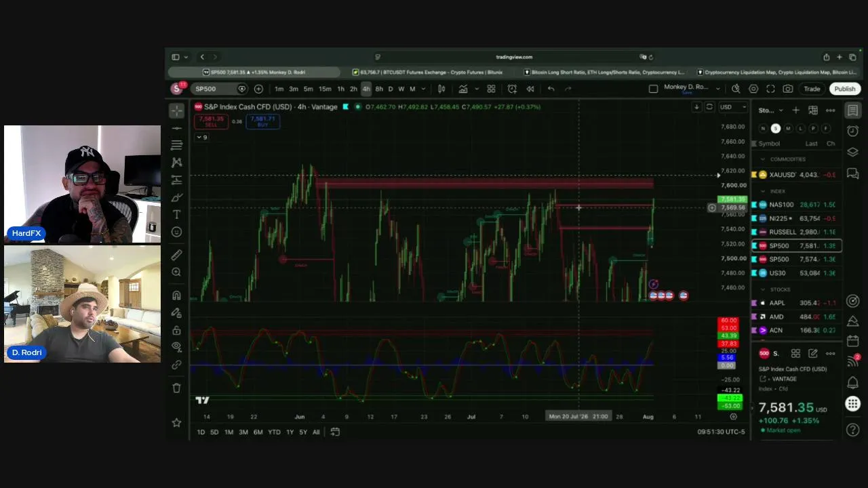Open the notifications bell
The width and height of the screenshot is (868, 488).
pos(853,383)
